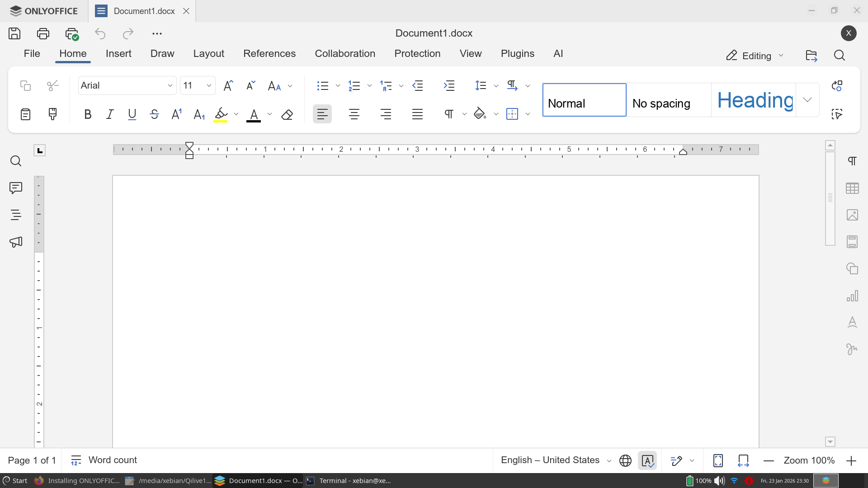Click the Superscript icon
Image resolution: width=868 pixels, height=488 pixels.
176,114
